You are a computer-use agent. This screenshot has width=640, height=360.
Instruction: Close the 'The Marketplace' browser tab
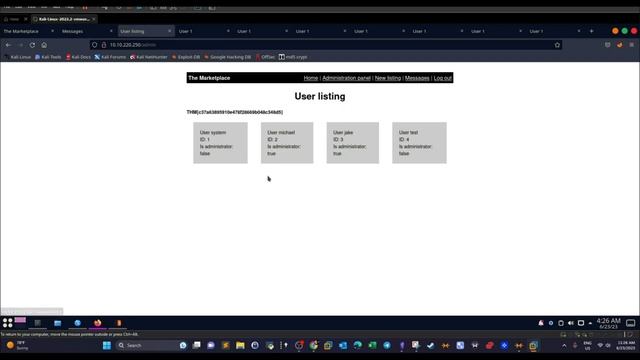coord(52,31)
